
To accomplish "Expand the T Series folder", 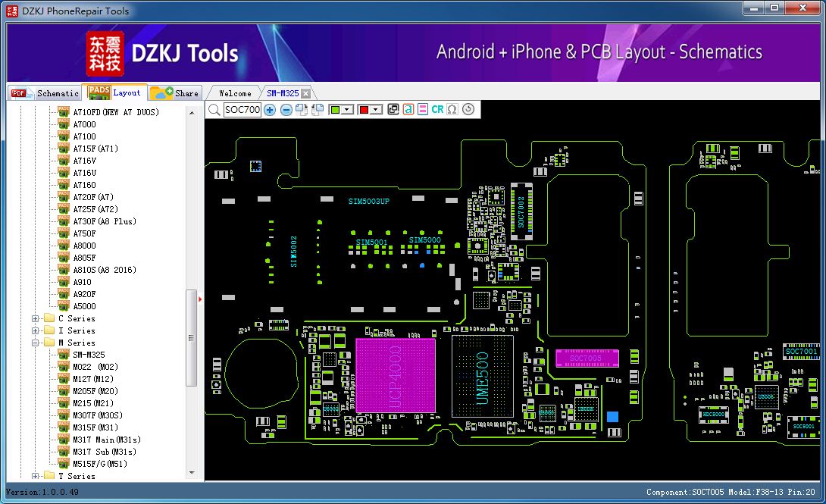I will tap(36, 476).
